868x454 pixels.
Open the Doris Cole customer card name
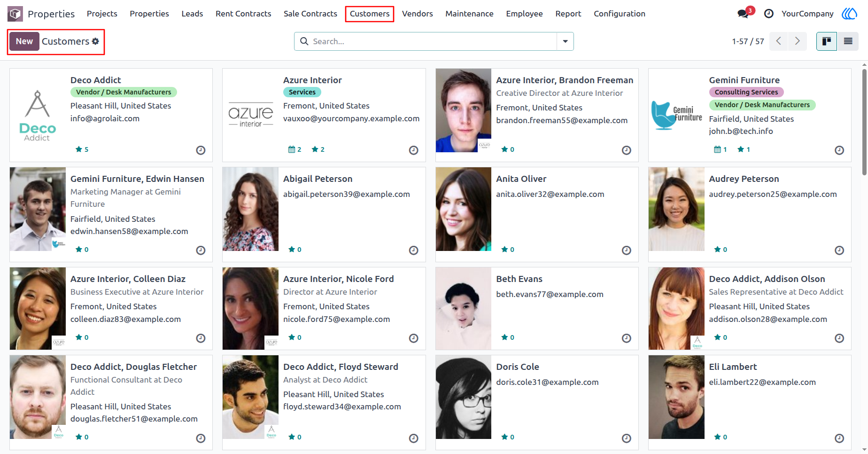[518, 367]
